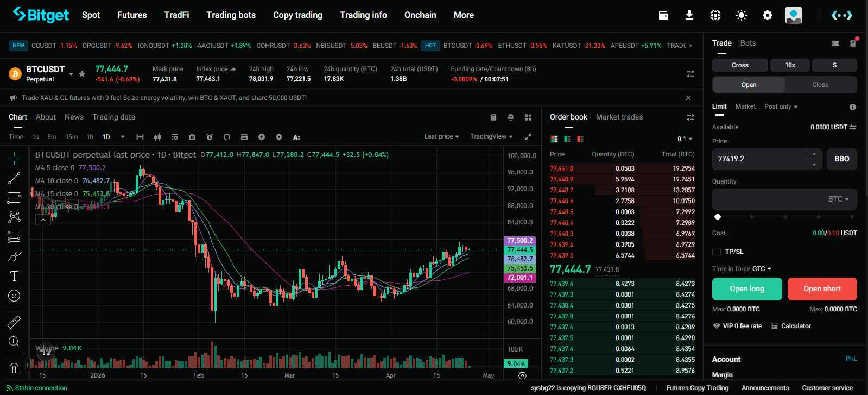This screenshot has width=868, height=395.
Task: Click the price field 77419.2
Action: [759, 159]
